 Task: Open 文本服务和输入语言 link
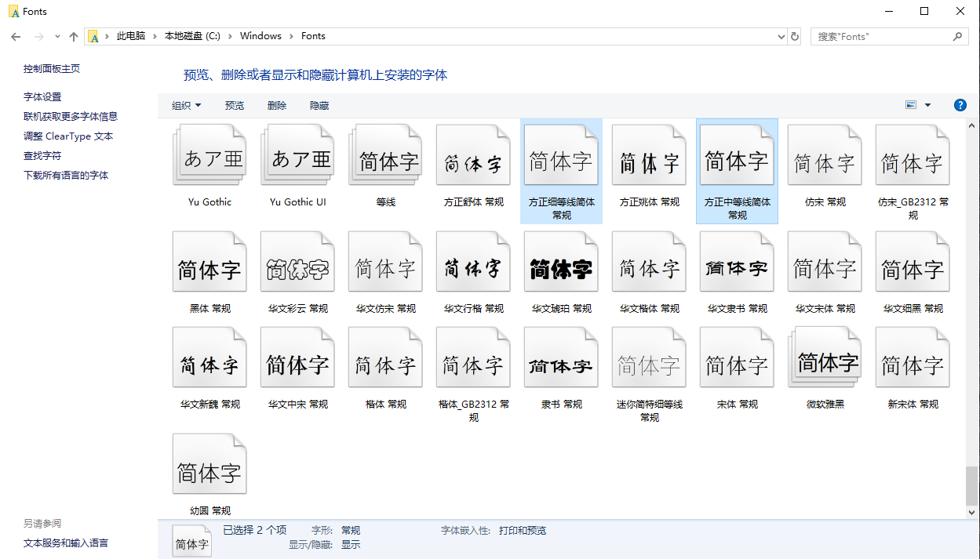pos(66,543)
